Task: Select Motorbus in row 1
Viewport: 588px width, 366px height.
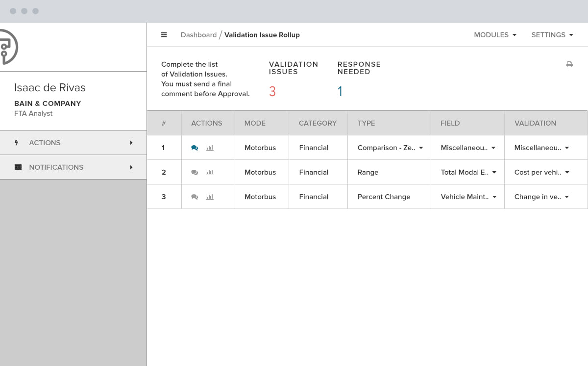Action: click(260, 148)
